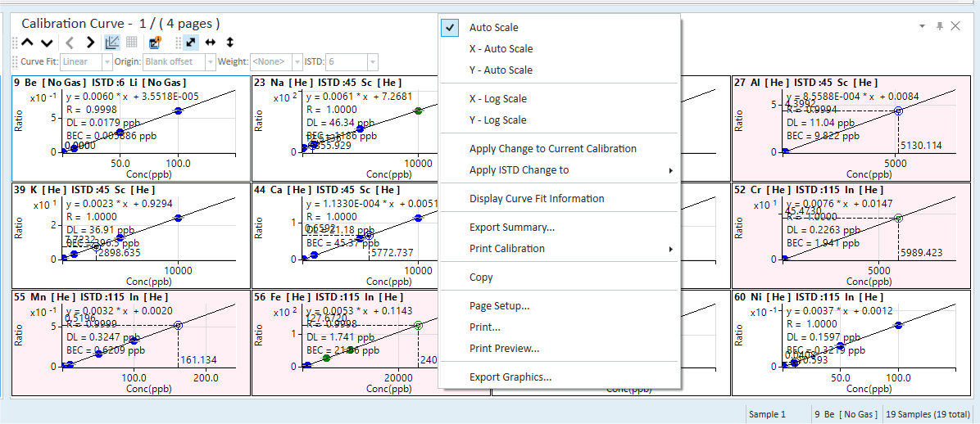Click green point on 23 Na curve
This screenshot has width=980, height=424.
tap(418, 111)
